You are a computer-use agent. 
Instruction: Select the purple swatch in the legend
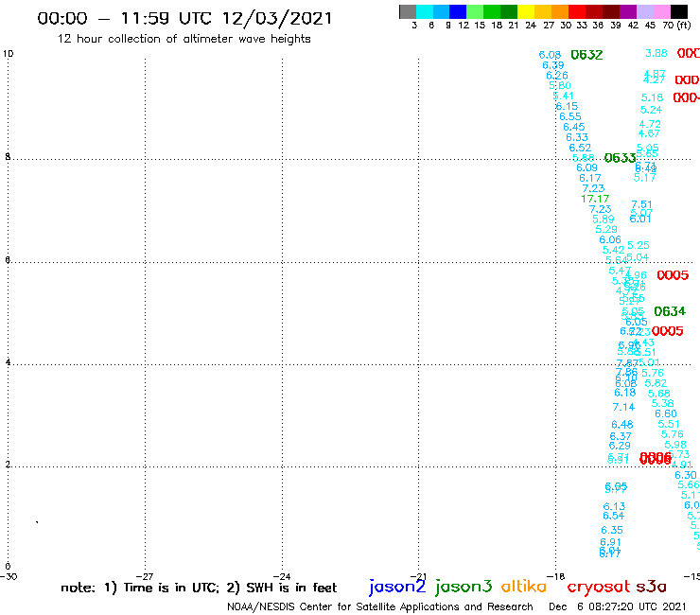[x=628, y=11]
